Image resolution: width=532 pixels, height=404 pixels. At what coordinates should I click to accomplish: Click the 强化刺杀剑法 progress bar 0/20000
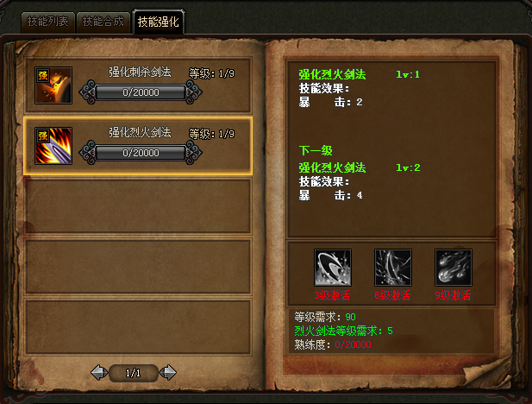click(x=141, y=92)
